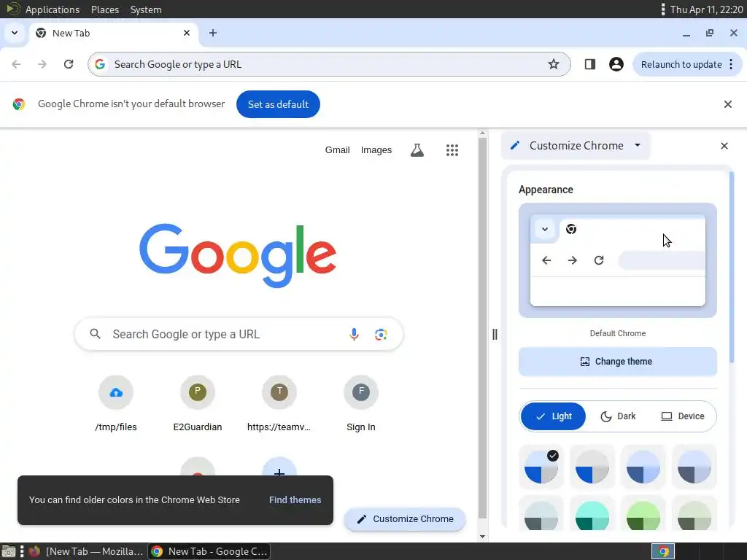747x560 pixels.
Task: Toggle the side panel icon
Action: pyautogui.click(x=589, y=64)
